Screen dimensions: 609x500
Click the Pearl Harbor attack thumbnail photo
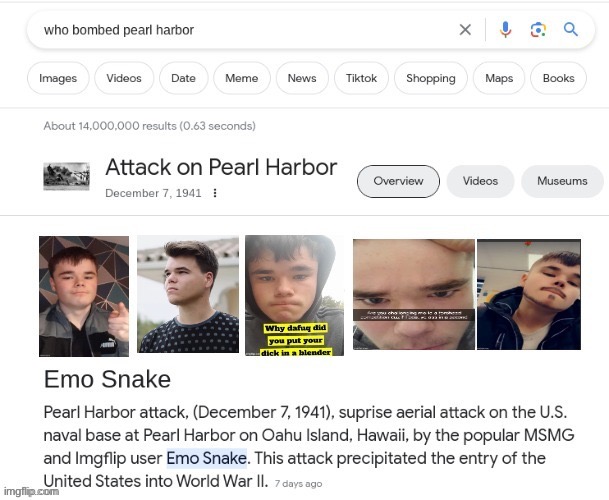66,176
